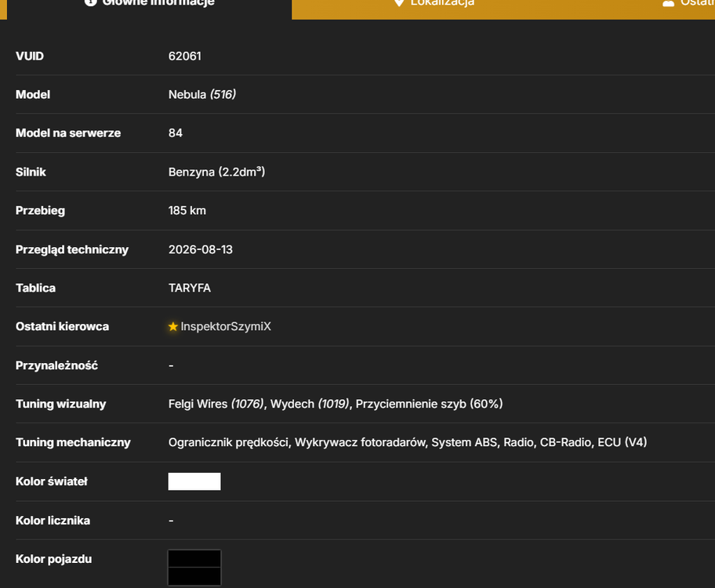Click the gold star beside InspektorSzymiX
This screenshot has width=715, height=588.
(x=172, y=327)
